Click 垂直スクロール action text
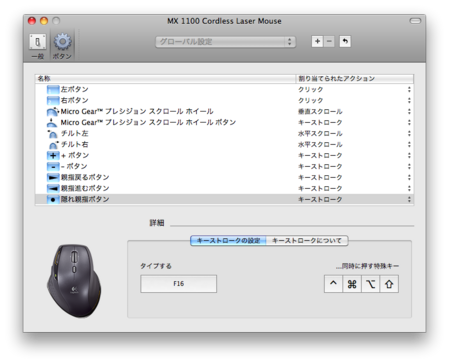This screenshot has width=449, height=364. 320,111
